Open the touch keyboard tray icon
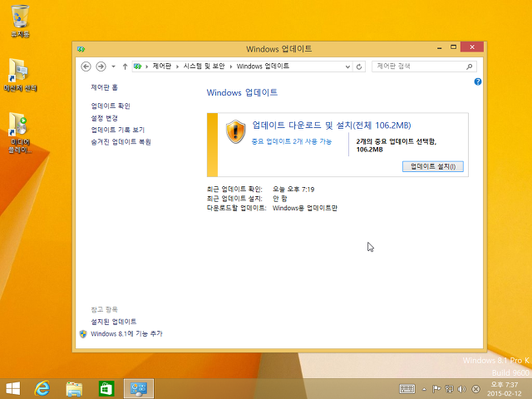The image size is (532, 399). (x=407, y=389)
